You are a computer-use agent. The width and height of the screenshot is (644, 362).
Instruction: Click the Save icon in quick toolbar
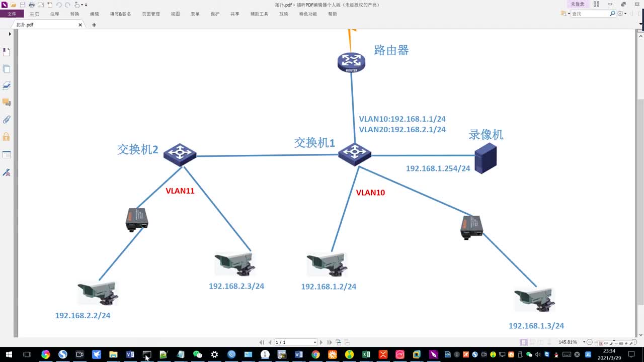tap(23, 5)
